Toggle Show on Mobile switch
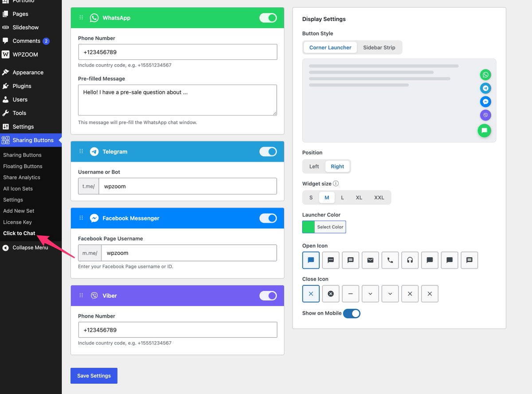Image resolution: width=532 pixels, height=394 pixels. pos(352,314)
